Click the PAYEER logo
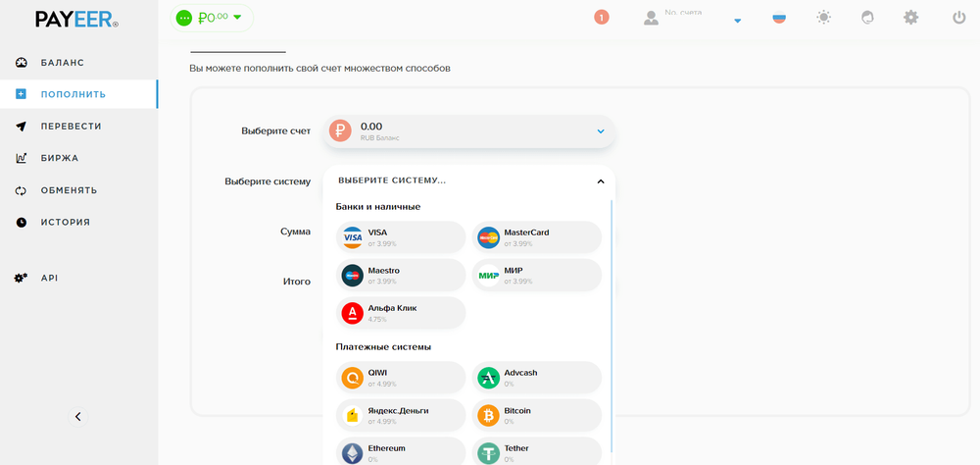 (x=76, y=20)
